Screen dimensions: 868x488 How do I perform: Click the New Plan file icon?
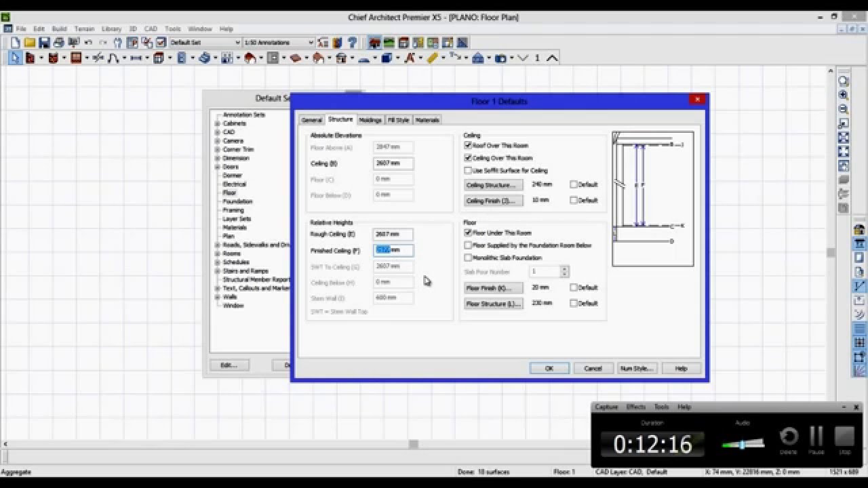15,43
